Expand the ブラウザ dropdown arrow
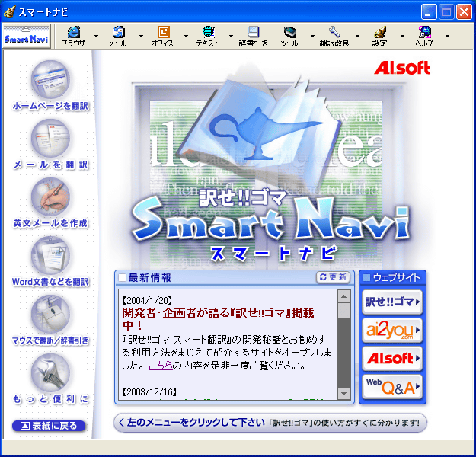This screenshot has width=476, height=457. [96, 36]
